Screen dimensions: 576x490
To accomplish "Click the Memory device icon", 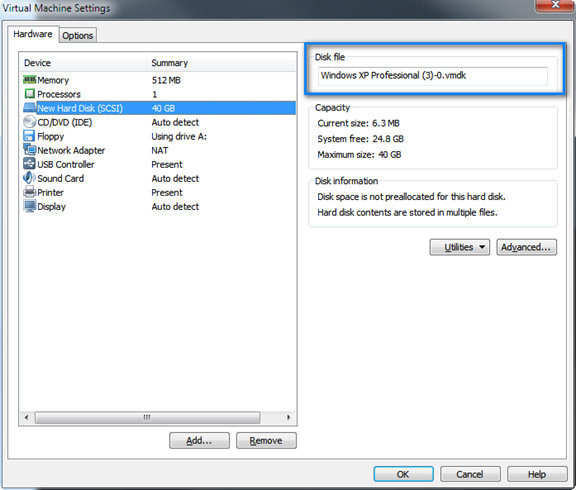I will coord(29,80).
